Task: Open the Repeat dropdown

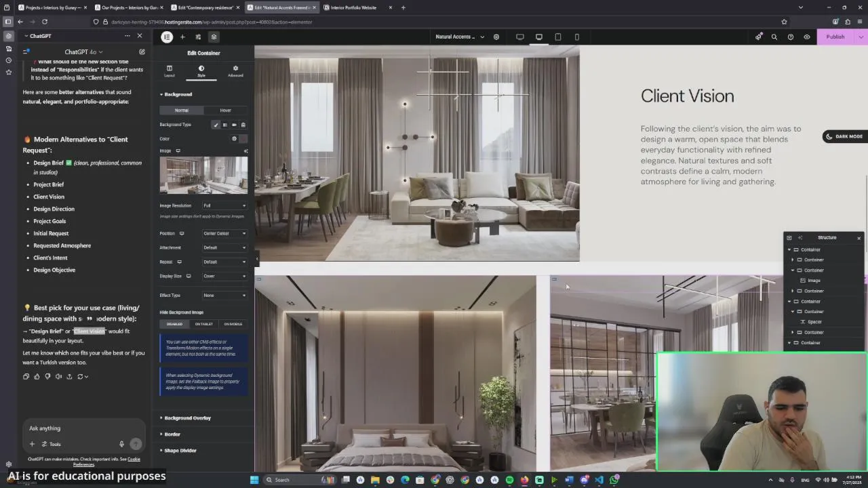Action: [x=225, y=262]
